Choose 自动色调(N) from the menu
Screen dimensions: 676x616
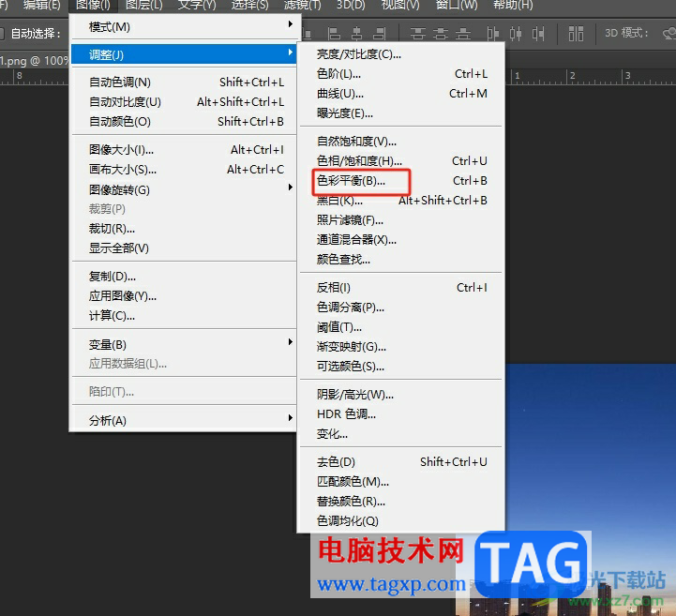point(184,82)
